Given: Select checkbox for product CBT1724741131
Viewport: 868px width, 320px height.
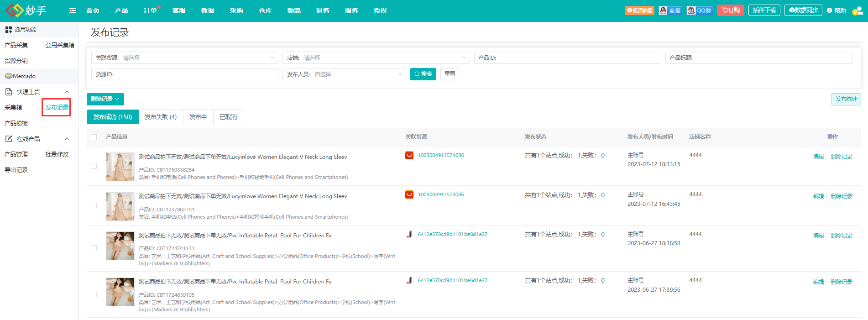Looking at the screenshot, I should point(94,248).
